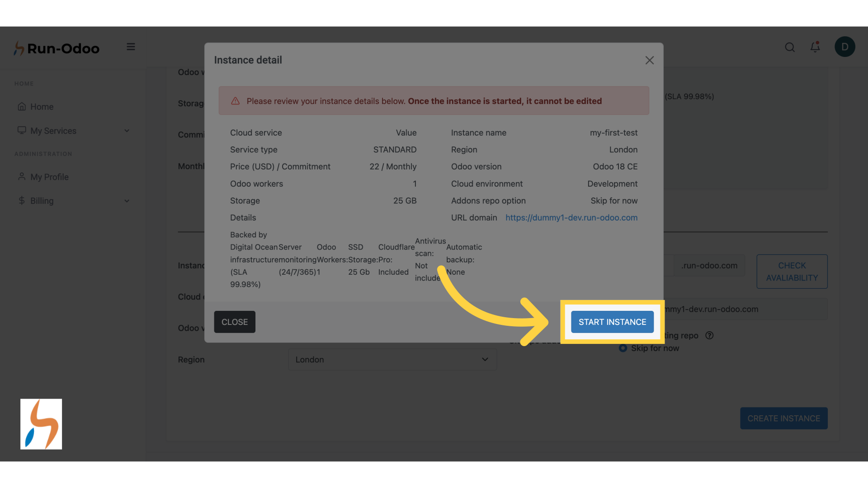Click the '(SLA 99.98%)' text behind dialog

pyautogui.click(x=689, y=96)
